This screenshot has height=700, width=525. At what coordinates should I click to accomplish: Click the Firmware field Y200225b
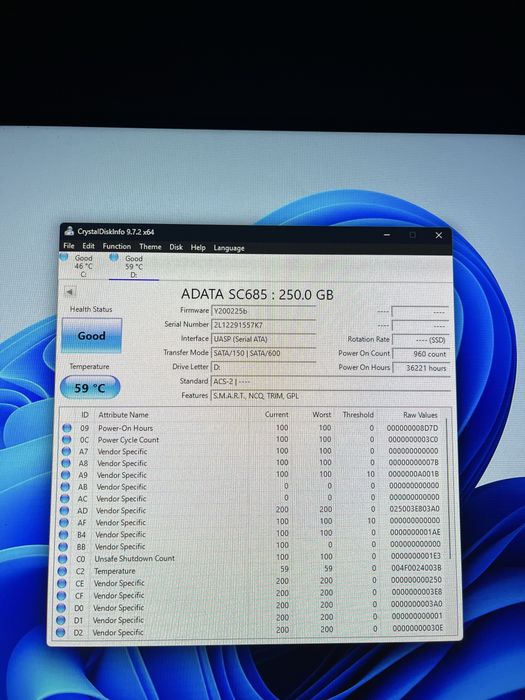tap(263, 311)
